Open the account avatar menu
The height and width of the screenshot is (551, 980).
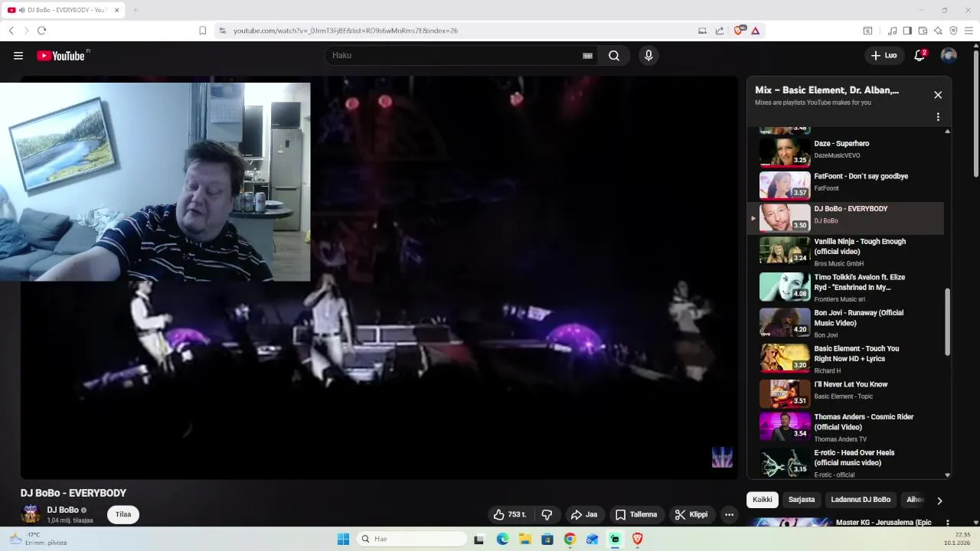click(949, 56)
